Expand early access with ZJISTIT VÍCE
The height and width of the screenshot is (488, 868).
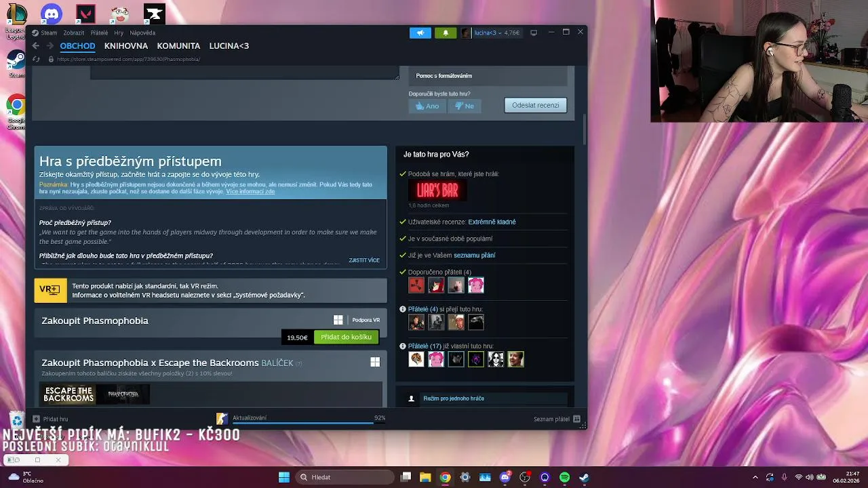(x=364, y=260)
